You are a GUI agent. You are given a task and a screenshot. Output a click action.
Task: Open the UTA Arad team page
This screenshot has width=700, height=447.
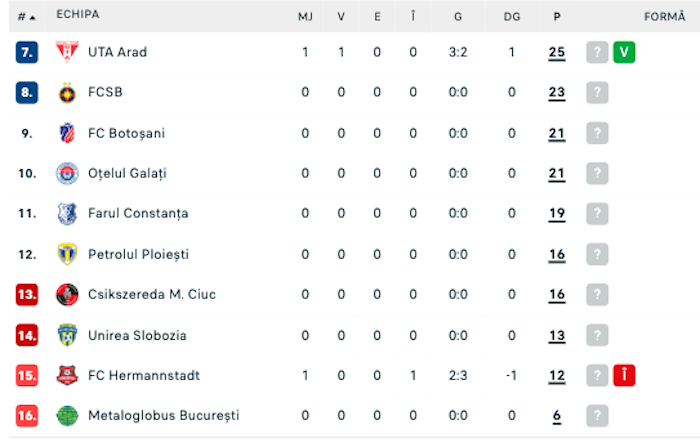click(x=117, y=52)
